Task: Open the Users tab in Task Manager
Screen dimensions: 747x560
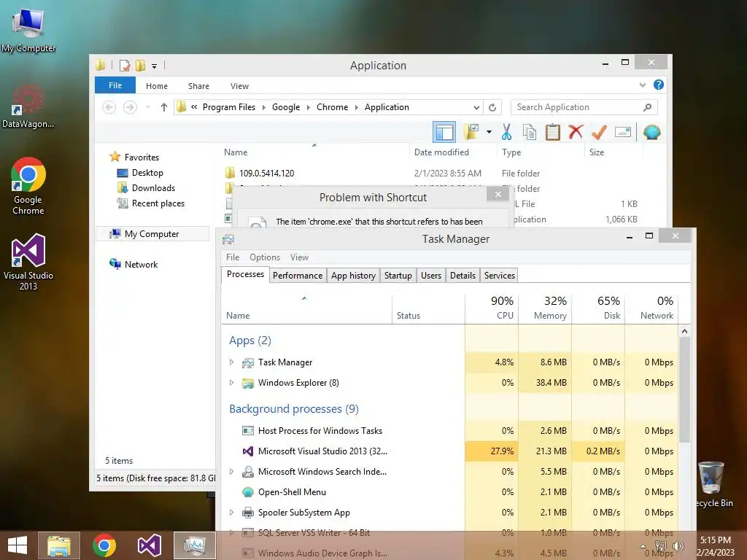Action: pos(431,275)
